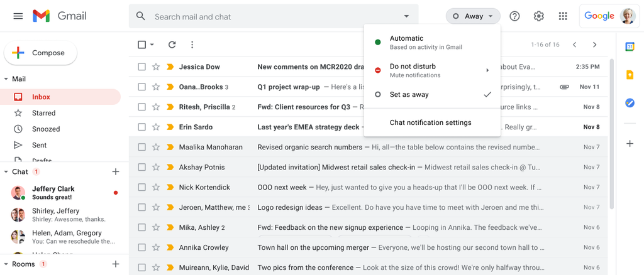Go to the older page arrow
Image resolution: width=644 pixels, height=275 pixels.
(594, 45)
